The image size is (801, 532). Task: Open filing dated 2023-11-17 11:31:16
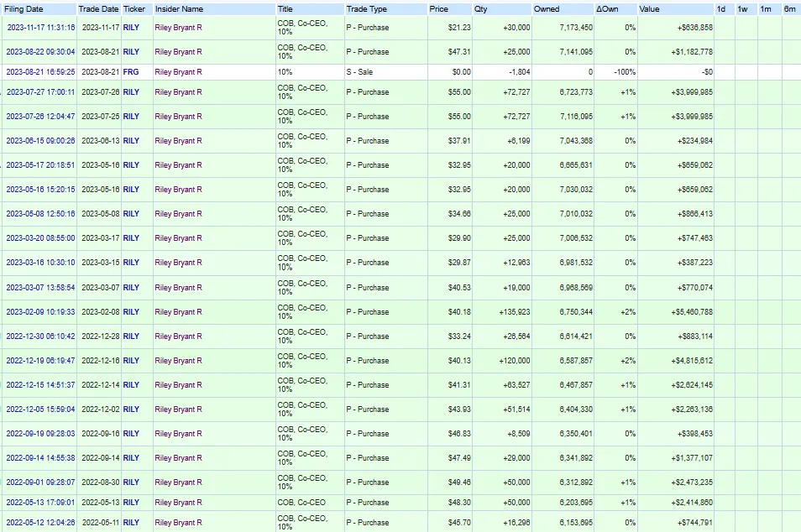[x=41, y=28]
